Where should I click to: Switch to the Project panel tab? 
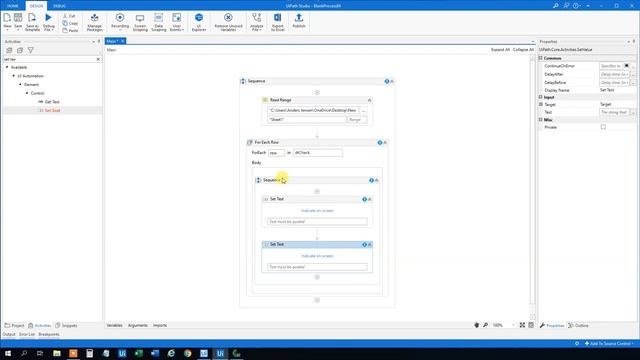tap(14, 325)
